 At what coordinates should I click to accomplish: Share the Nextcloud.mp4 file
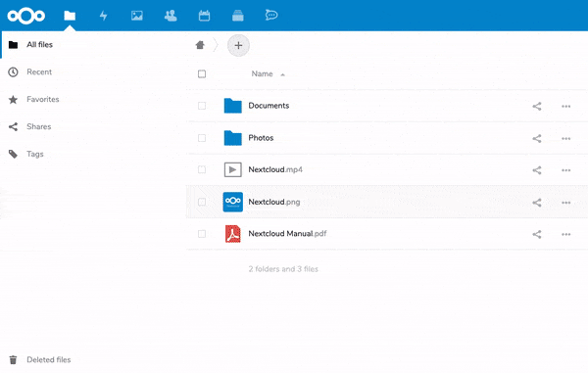tap(537, 170)
